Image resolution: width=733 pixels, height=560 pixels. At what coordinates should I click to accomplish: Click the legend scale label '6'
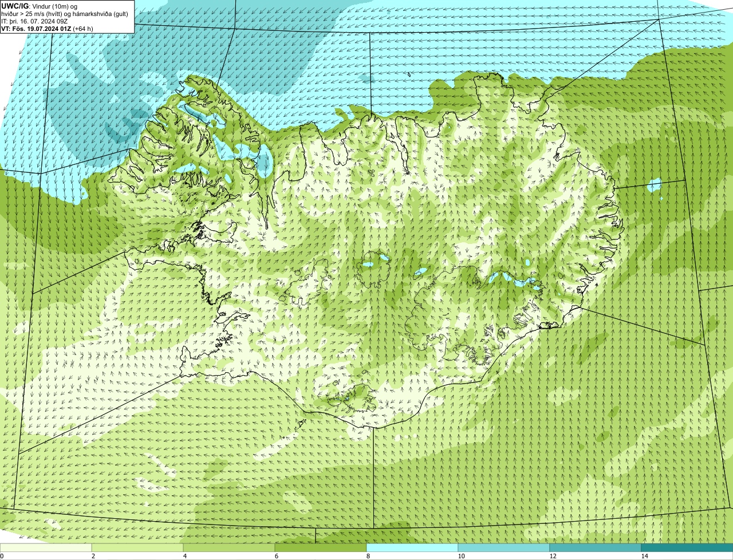click(276, 556)
